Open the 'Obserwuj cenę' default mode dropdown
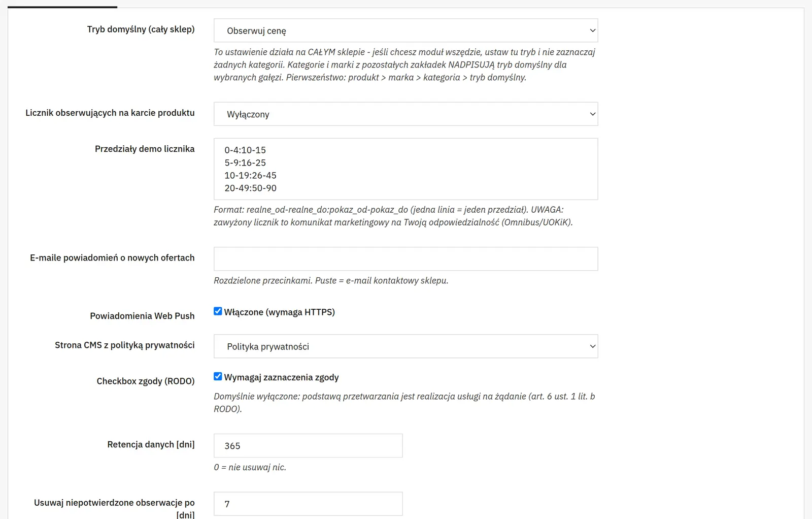Screen dimensions: 812x519 click(x=405, y=30)
